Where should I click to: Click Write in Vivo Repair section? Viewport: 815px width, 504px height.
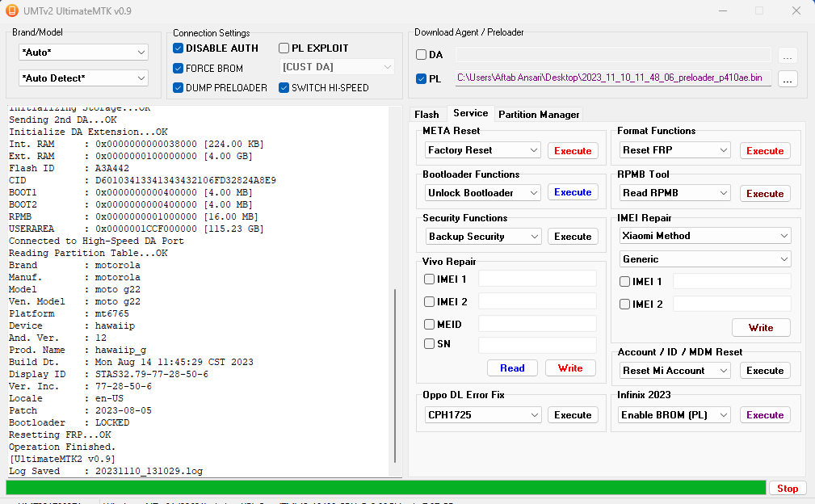570,367
